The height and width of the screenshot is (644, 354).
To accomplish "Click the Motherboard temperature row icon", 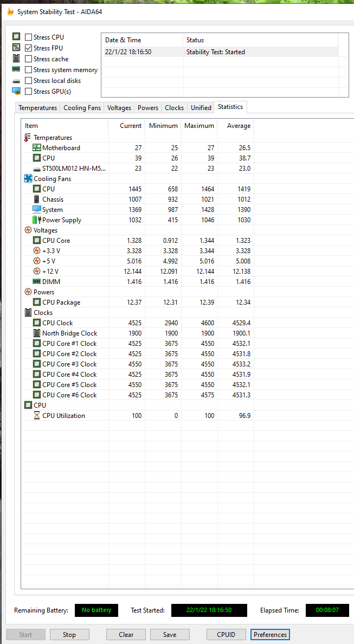I will point(37,148).
